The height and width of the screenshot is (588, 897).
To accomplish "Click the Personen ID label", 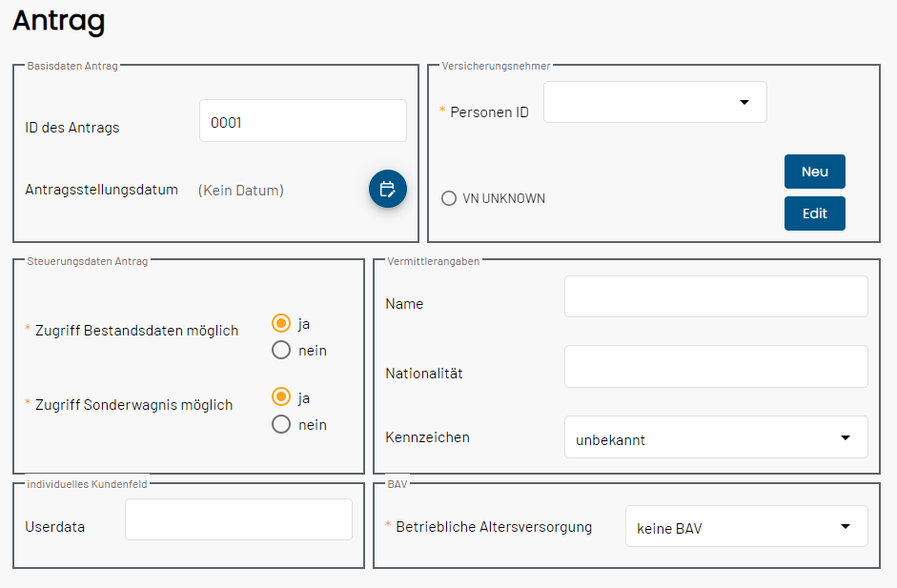I will point(489,112).
